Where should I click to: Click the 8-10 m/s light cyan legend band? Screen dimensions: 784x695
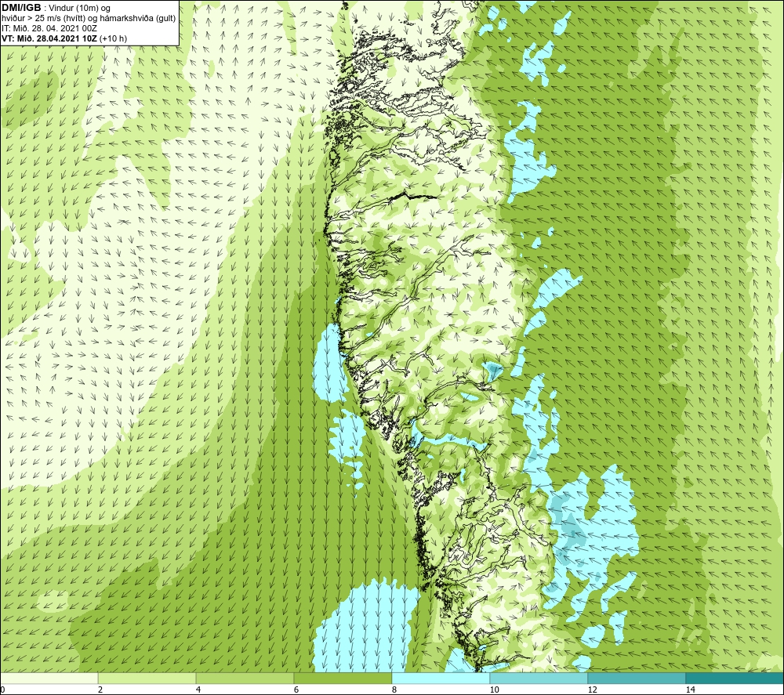441,678
